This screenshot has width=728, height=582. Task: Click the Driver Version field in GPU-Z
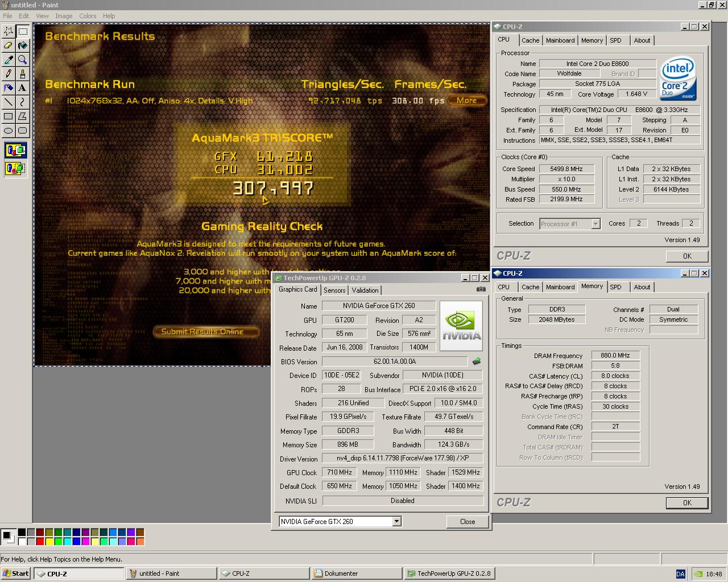point(403,458)
